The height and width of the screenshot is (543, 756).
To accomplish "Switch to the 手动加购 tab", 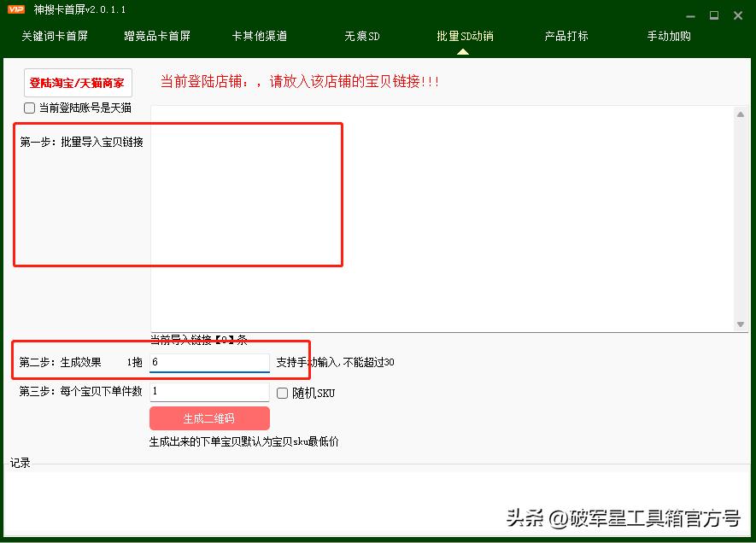I will 668,36.
